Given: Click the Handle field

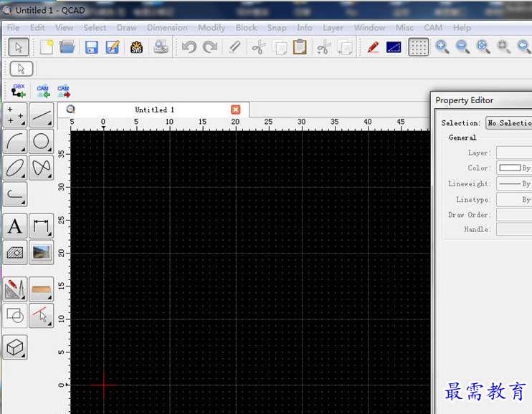Looking at the screenshot, I should [514, 229].
